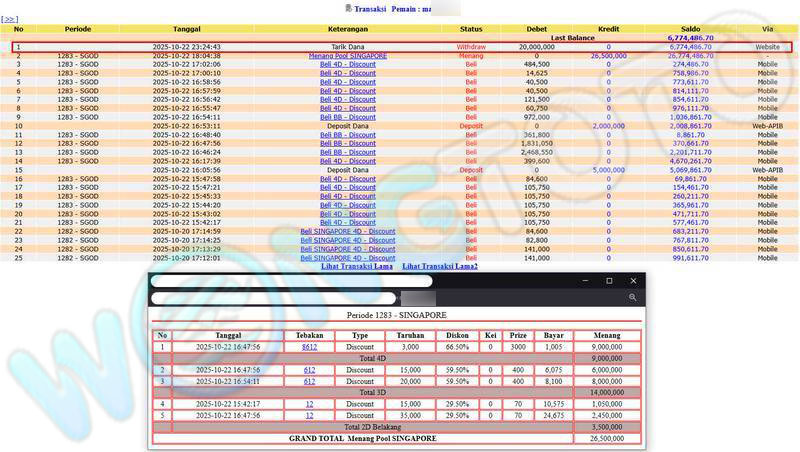
Task: Click the Transaksi header icon
Action: (x=349, y=8)
